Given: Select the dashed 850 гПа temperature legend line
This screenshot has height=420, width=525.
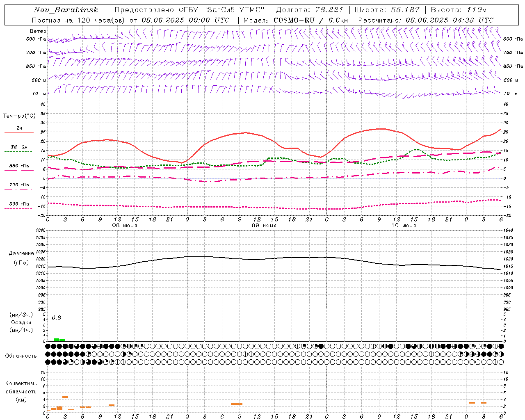Looking at the screenshot, I should point(19,170).
